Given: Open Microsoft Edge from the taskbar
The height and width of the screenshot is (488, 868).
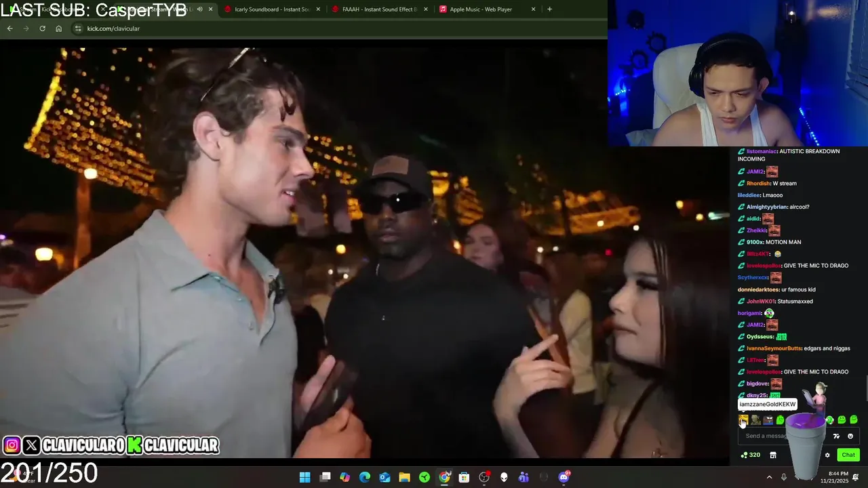Looking at the screenshot, I should coord(365,477).
